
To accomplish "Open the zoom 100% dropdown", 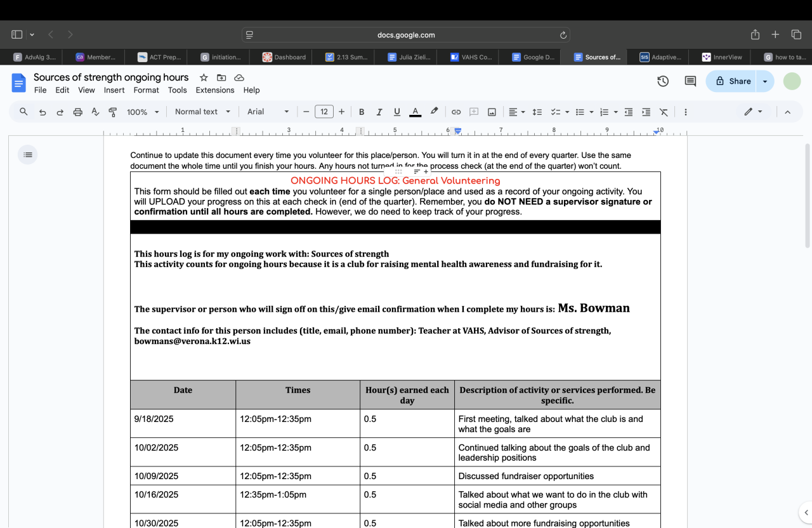I will pos(142,112).
